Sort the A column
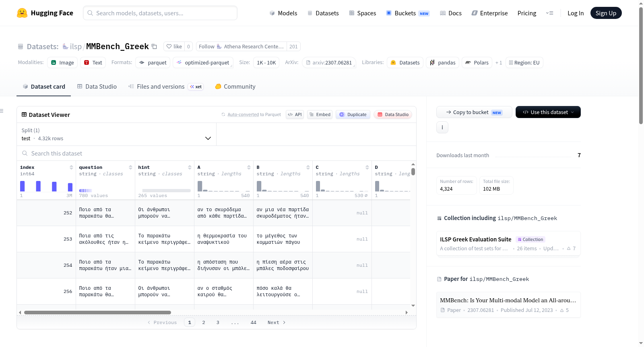Viewport: 644px width, 347px height. pyautogui.click(x=249, y=167)
